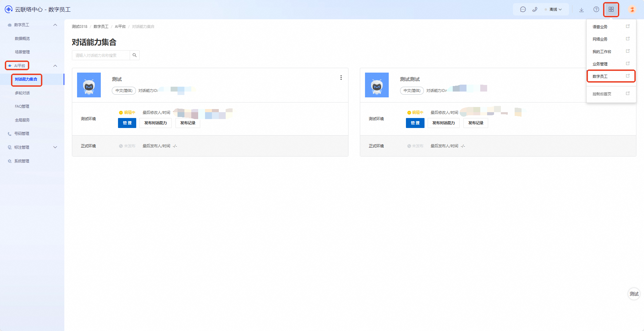
Task: Open the external link icon beside 语音业务
Action: (x=627, y=26)
